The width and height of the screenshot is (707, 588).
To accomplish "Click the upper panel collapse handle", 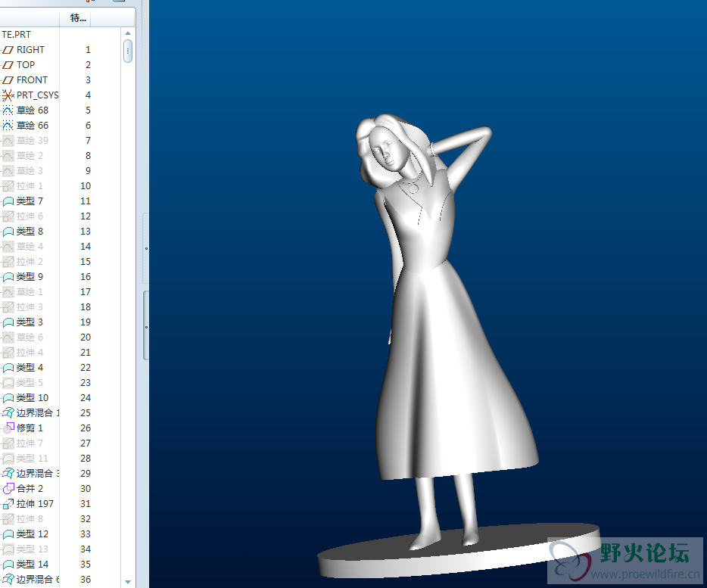I will click(146, 248).
